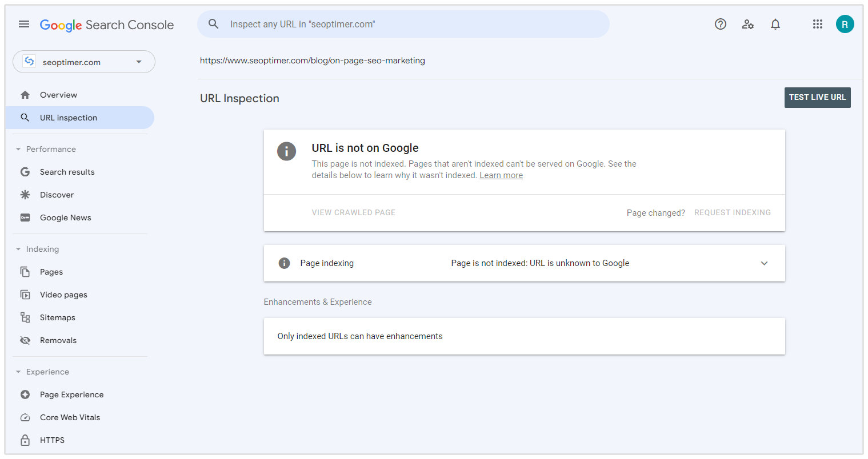Click the TEST LIVE URL button
Viewport: 868px width, 459px height.
pyautogui.click(x=817, y=97)
